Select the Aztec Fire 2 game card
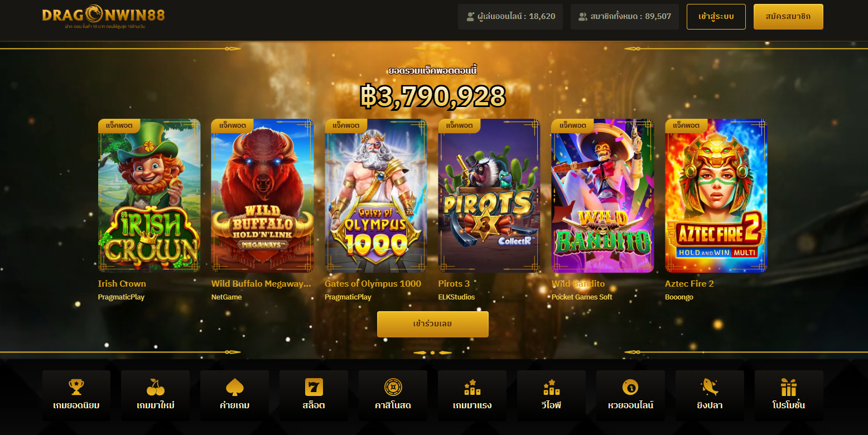Viewport: 868px width, 435px height. coord(716,196)
